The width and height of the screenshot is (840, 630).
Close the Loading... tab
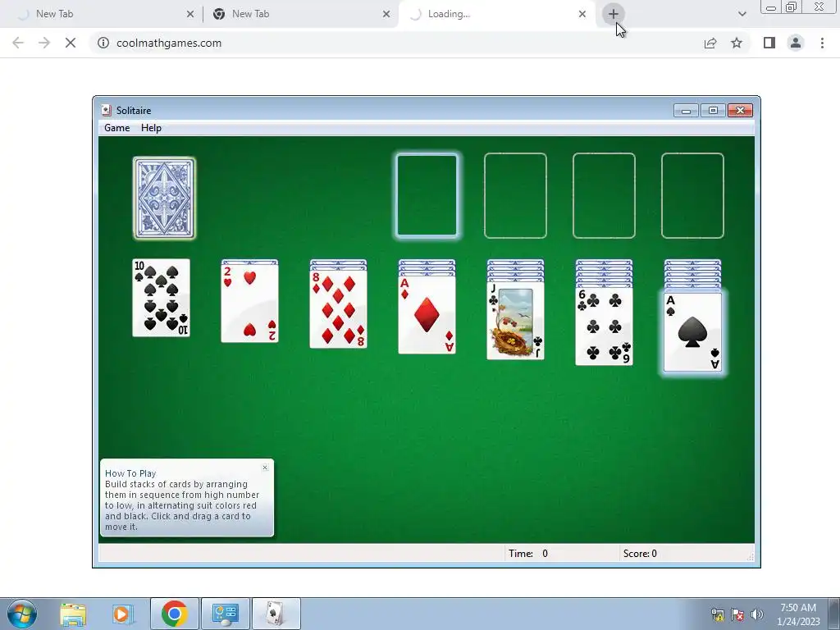[582, 14]
